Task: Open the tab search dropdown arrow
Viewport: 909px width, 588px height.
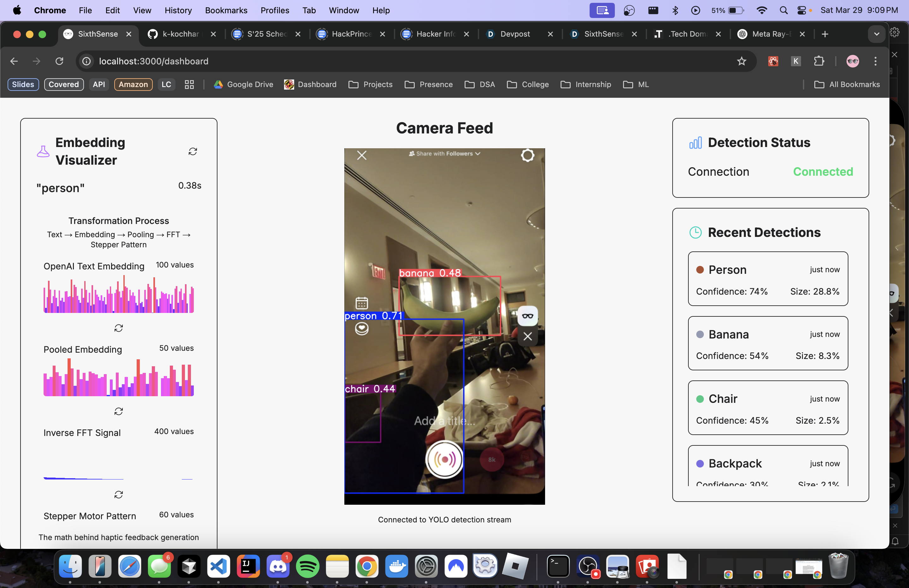Action: coord(876,34)
